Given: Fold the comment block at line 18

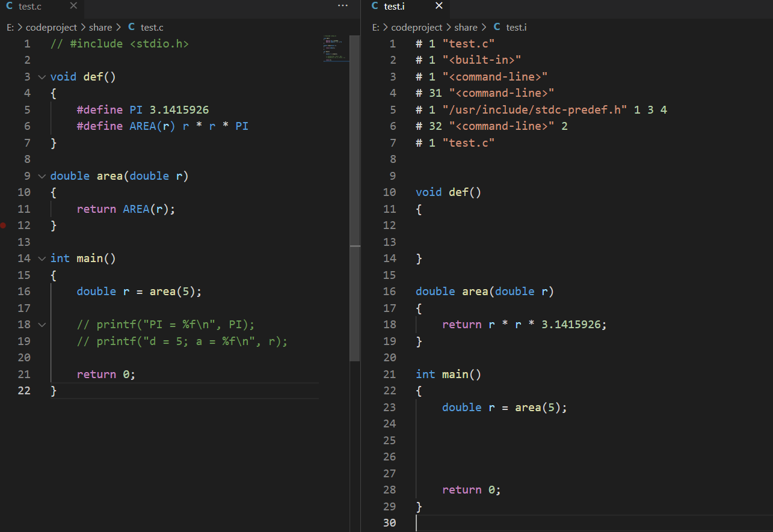Looking at the screenshot, I should point(42,325).
